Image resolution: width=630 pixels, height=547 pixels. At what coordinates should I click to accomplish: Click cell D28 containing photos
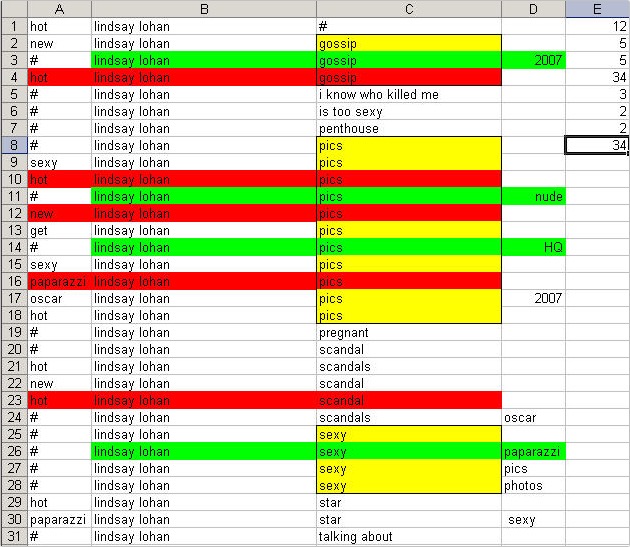pyautogui.click(x=533, y=485)
